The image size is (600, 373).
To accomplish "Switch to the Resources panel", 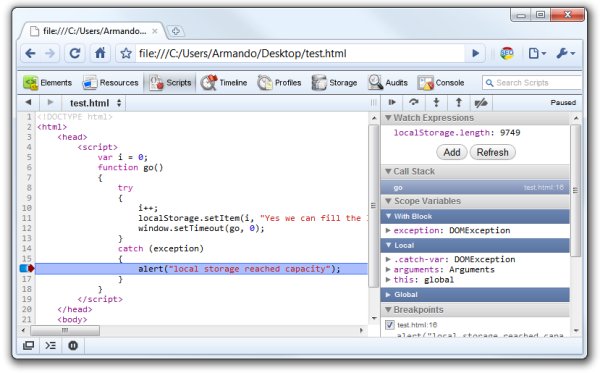I will (x=111, y=83).
